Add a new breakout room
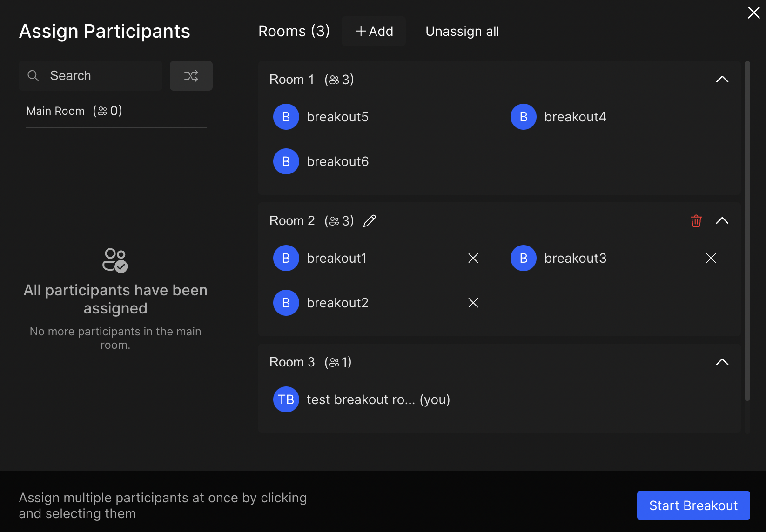766x532 pixels. (374, 31)
